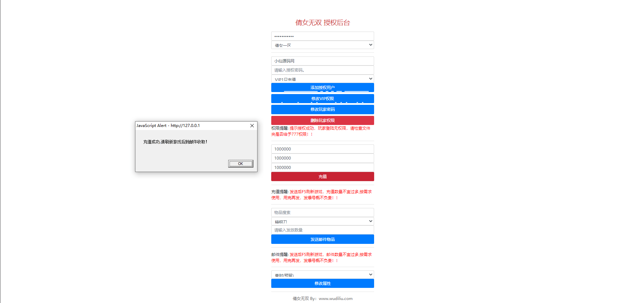Click the 物品搜索 item search field
The image size is (644, 303).
[x=323, y=213]
